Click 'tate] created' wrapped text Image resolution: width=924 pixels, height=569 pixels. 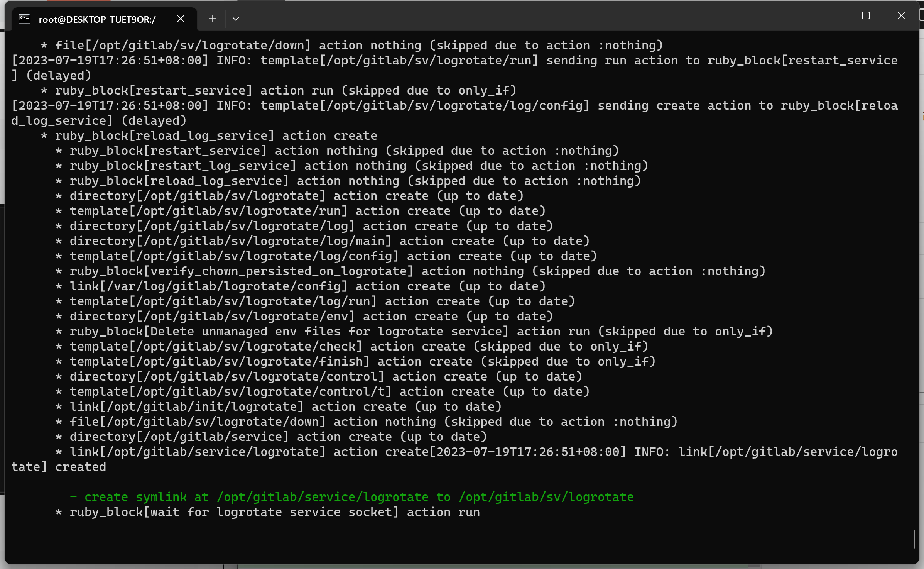59,467
